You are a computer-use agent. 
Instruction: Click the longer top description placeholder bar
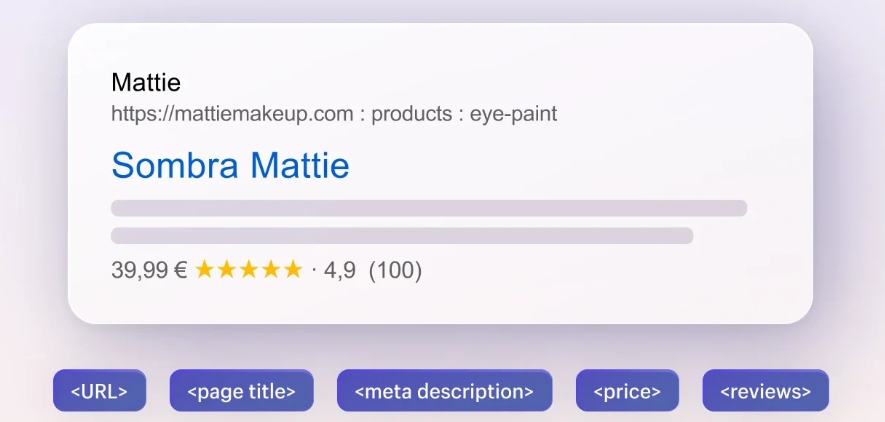point(428,208)
